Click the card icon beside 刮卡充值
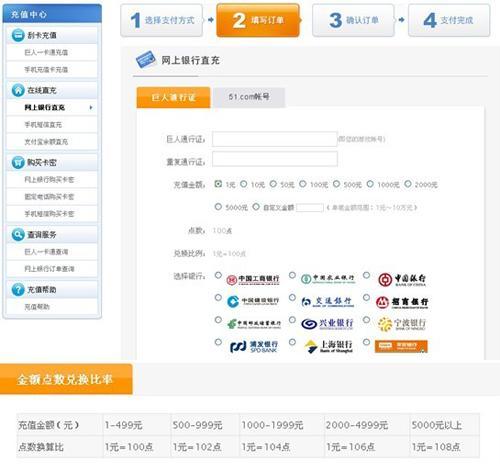Viewport: 500px width, 472px height. [x=18, y=35]
